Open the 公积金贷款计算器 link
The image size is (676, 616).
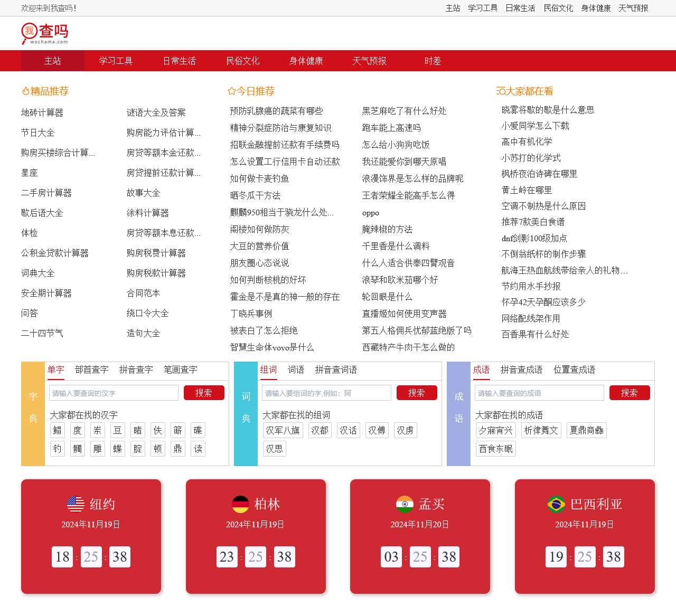[55, 253]
